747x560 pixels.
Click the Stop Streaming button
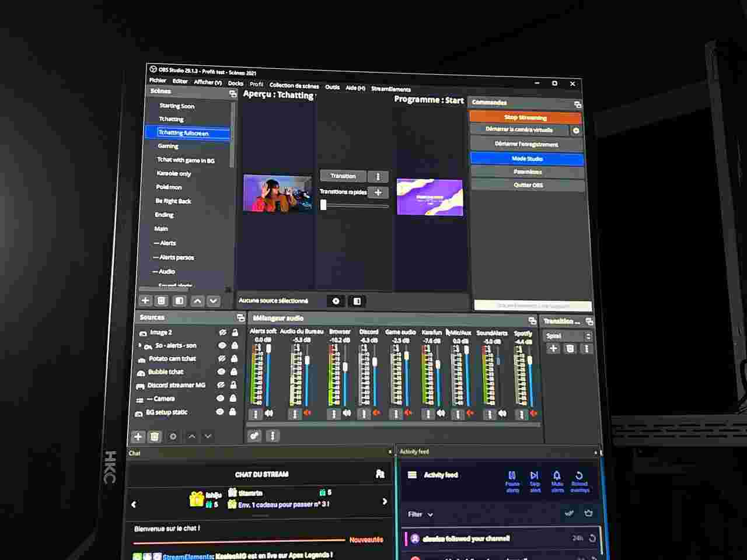tap(525, 117)
